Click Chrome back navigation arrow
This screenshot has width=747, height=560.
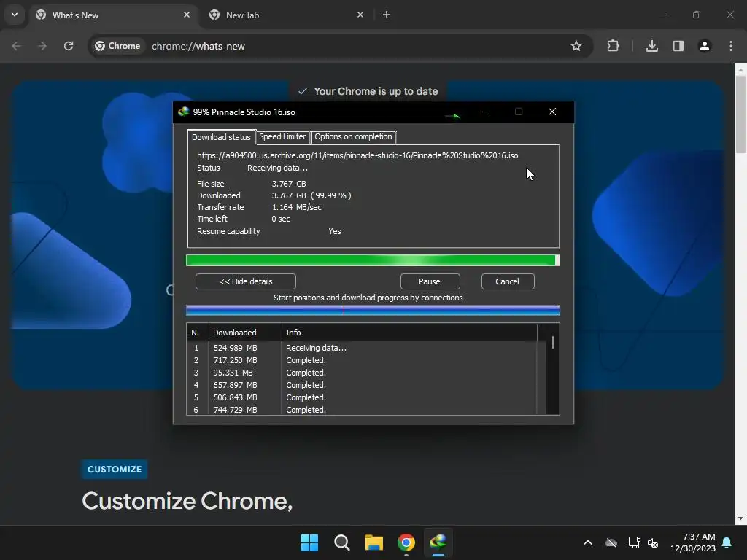(x=16, y=46)
